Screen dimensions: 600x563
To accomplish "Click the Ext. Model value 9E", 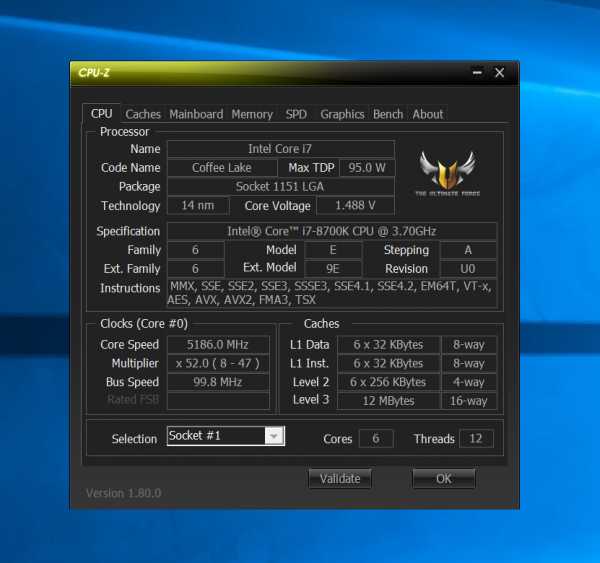I will click(333, 269).
